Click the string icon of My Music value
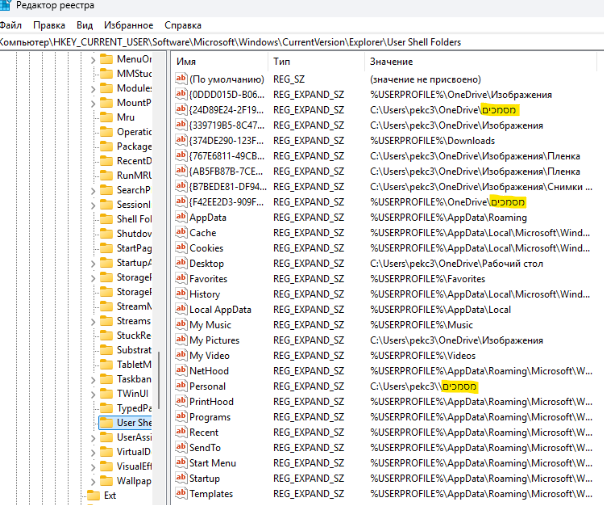This screenshot has width=604, height=505. 181,324
